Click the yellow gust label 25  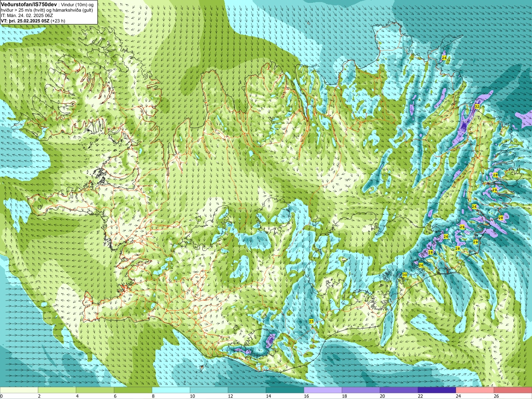click(311, 321)
